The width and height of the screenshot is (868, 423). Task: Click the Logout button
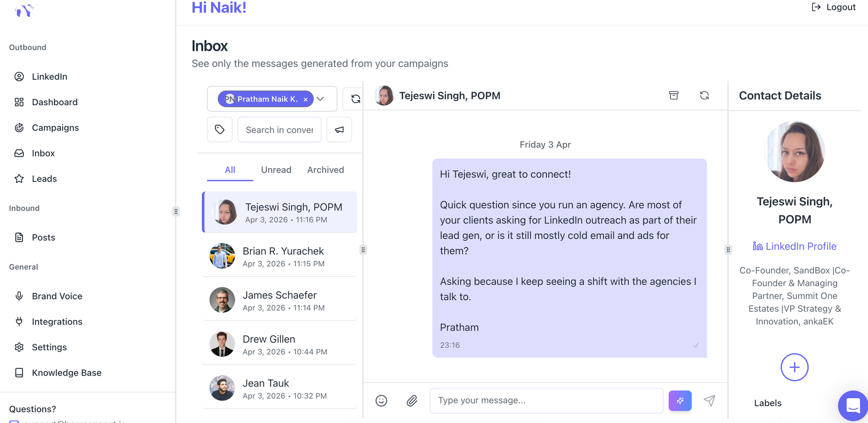click(x=834, y=7)
